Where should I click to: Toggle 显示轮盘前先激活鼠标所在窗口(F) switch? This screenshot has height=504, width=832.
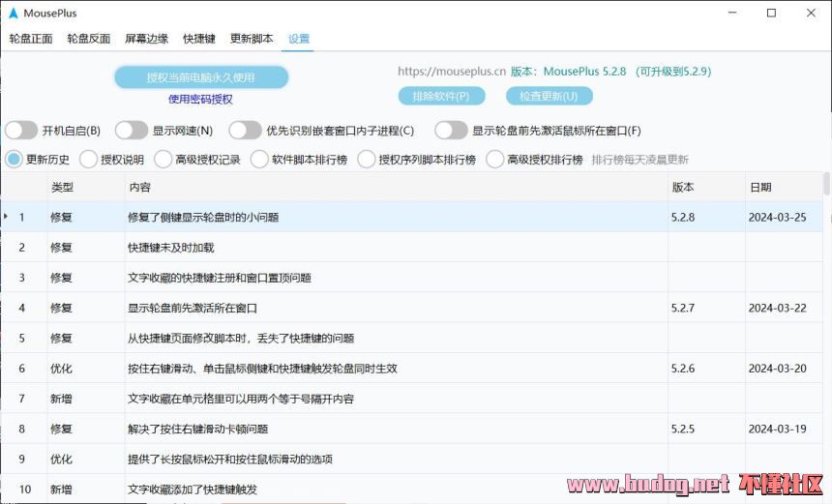[x=451, y=131]
